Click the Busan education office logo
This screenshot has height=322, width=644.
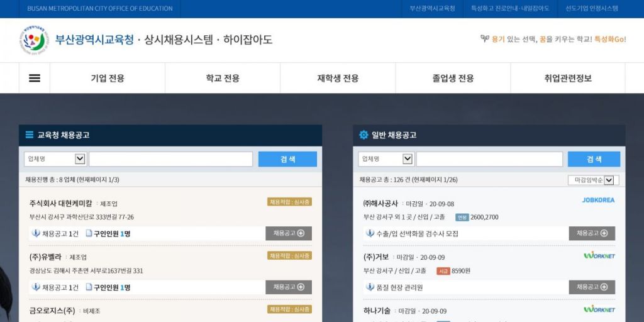(x=33, y=40)
